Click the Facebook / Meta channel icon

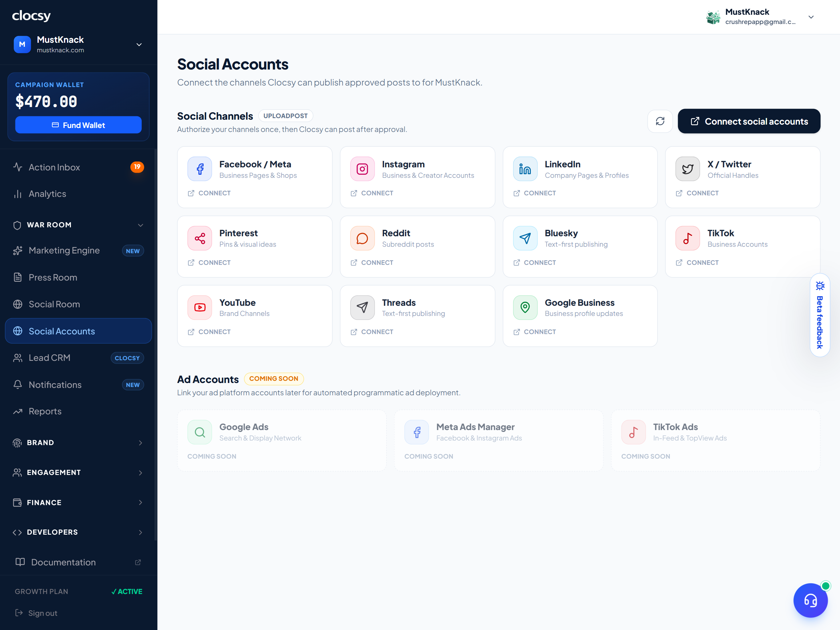pyautogui.click(x=200, y=169)
